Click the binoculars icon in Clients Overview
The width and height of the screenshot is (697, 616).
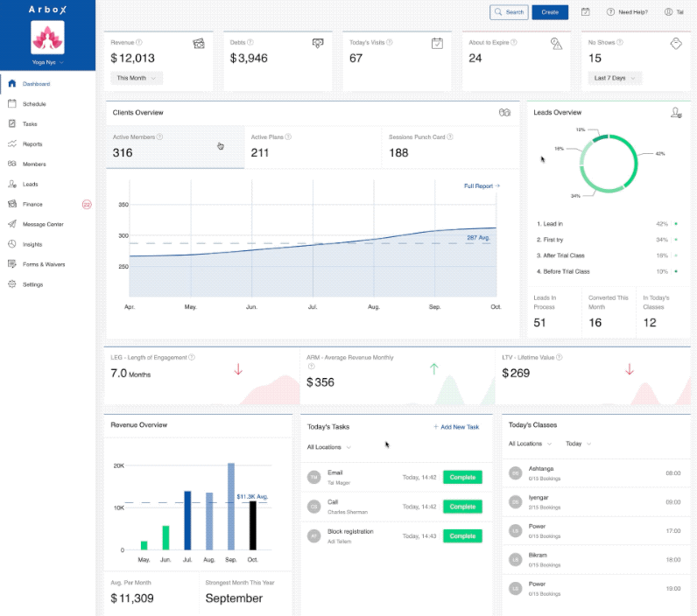point(504,112)
